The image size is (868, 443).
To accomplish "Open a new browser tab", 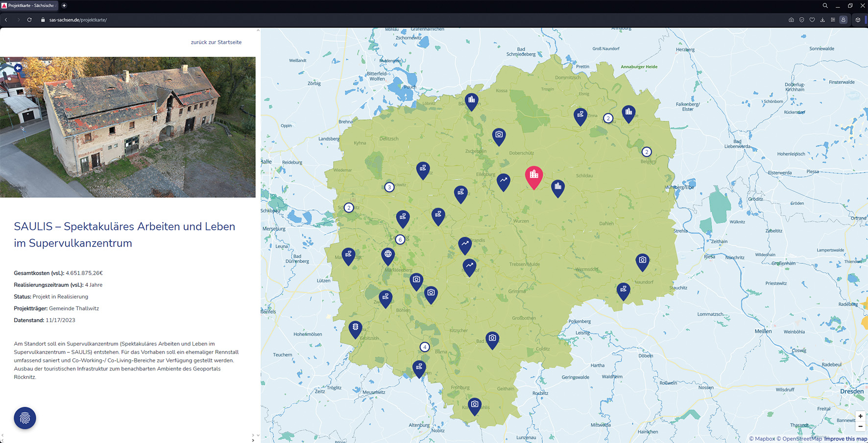I will point(64,5).
